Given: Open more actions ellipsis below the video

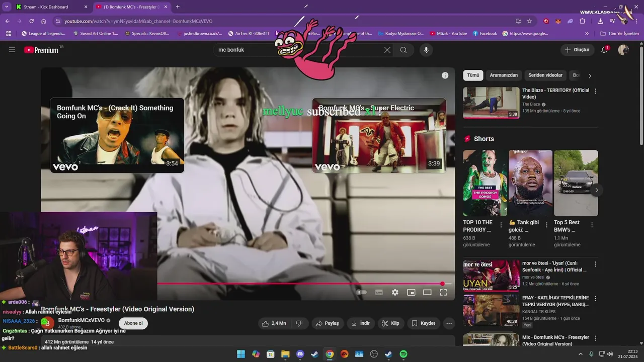Looking at the screenshot, I should click(x=449, y=323).
